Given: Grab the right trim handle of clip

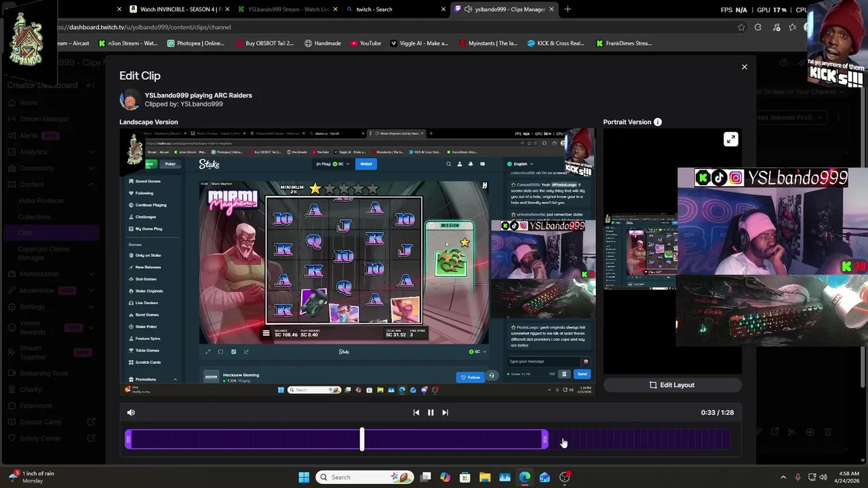Looking at the screenshot, I should pyautogui.click(x=545, y=440).
